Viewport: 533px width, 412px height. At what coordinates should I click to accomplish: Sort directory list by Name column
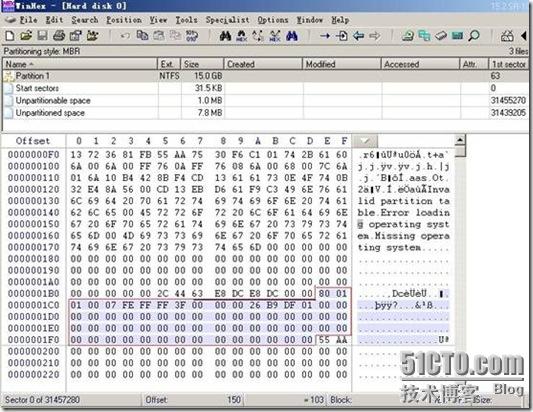click(80, 64)
